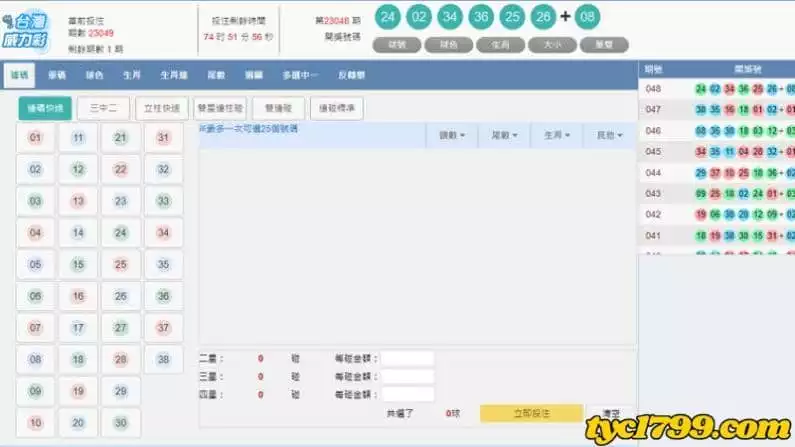
Task: Switch to the 生肖連 tab
Action: coord(174,75)
